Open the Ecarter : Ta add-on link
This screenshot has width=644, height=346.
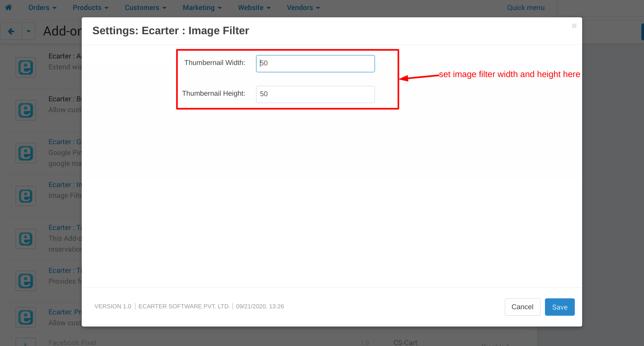65,228
